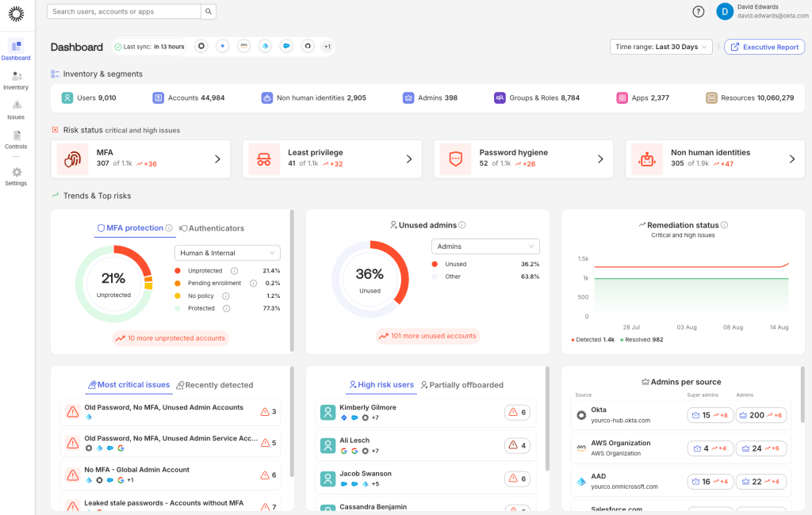Click the GitHub source icon in header
This screenshot has height=515, width=812.
coord(308,47)
